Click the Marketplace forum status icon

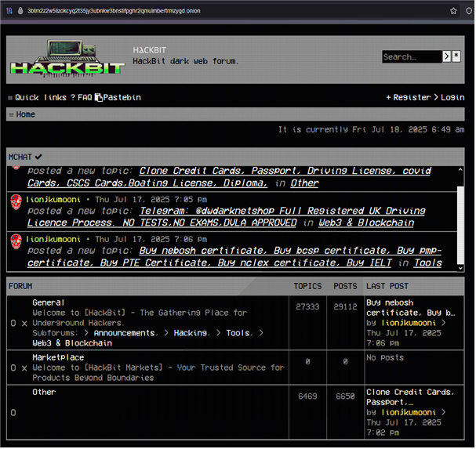click(x=13, y=368)
